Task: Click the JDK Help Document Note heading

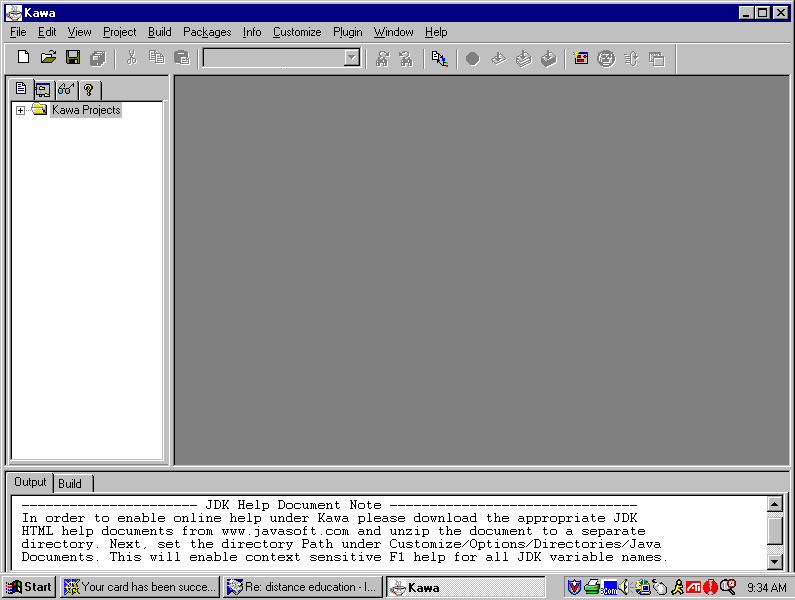Action: pyautogui.click(x=293, y=505)
